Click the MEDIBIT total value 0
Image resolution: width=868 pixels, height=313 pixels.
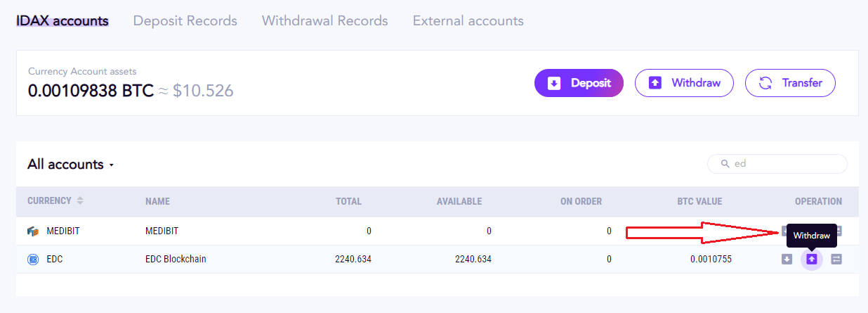[369, 231]
